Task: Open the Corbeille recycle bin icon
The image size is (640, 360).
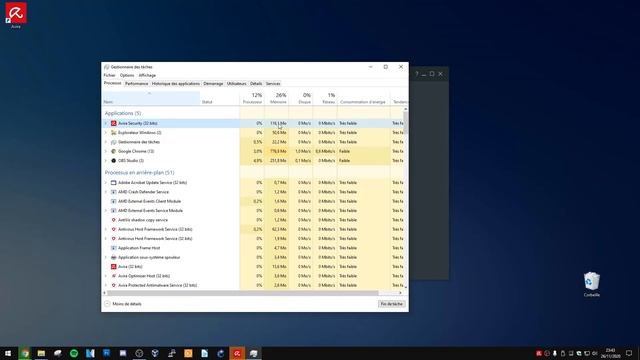Action: tap(591, 284)
